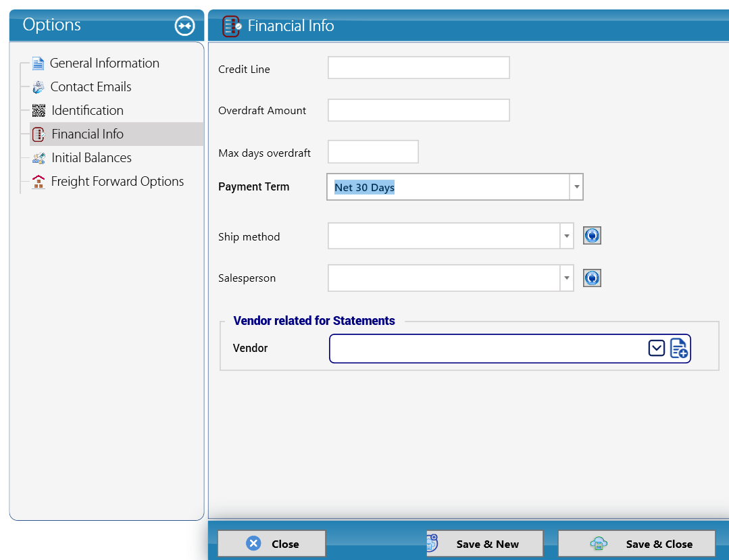Add a new vendor with the document-plus icon
This screenshot has width=729, height=560.
pyautogui.click(x=679, y=348)
